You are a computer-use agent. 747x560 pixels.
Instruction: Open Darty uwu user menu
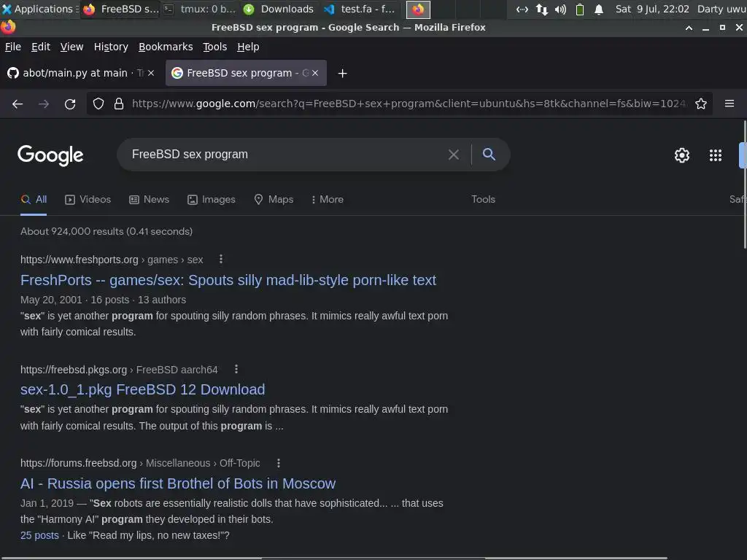721,9
